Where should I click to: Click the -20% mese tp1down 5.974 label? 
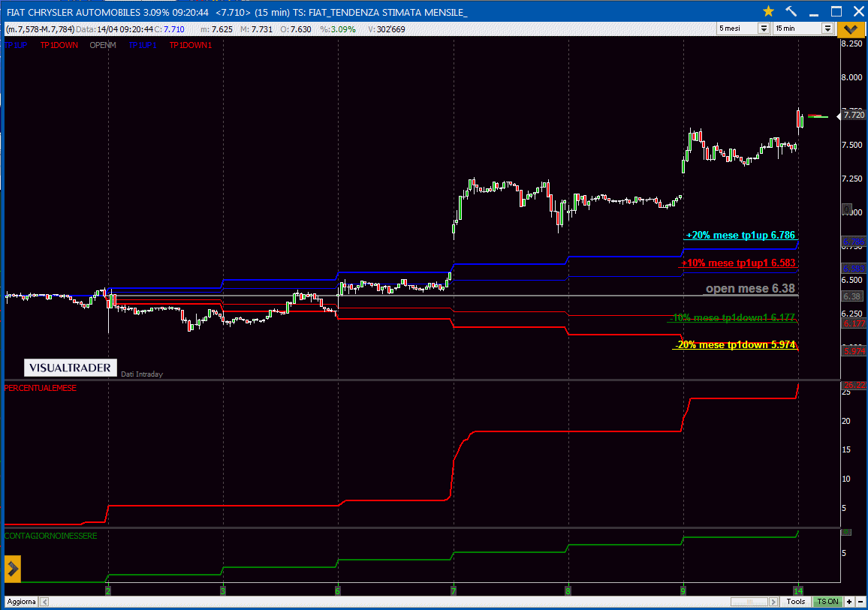pos(735,344)
